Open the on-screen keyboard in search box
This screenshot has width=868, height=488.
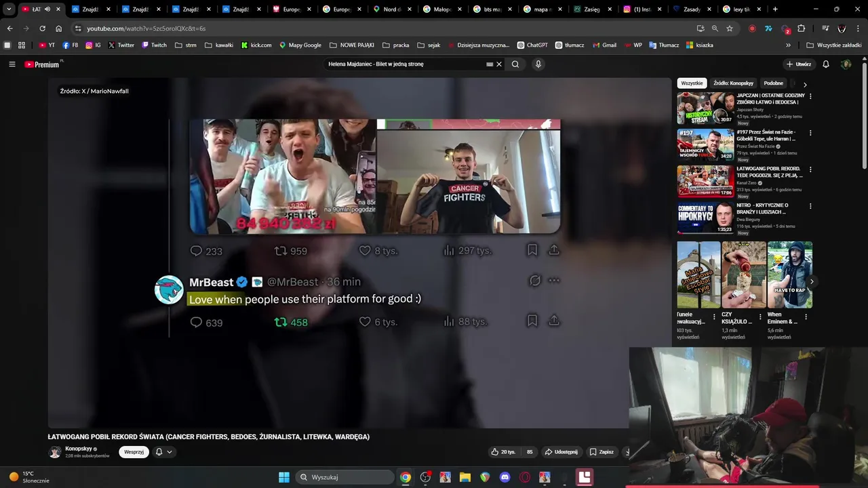pos(490,64)
